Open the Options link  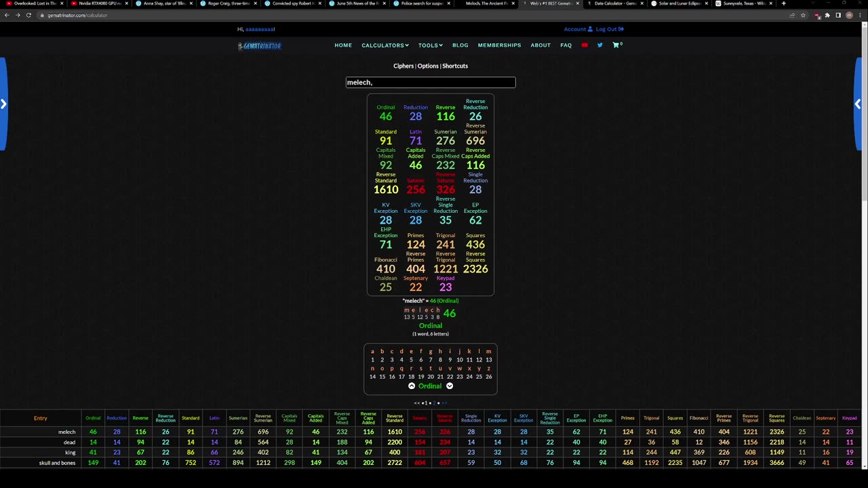[x=428, y=66]
